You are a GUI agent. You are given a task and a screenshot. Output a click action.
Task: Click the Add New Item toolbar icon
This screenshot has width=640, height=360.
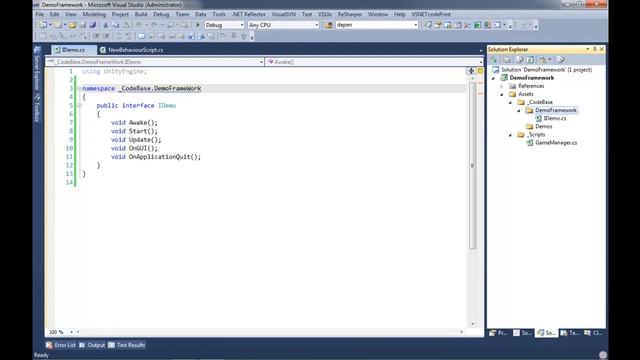[58, 25]
